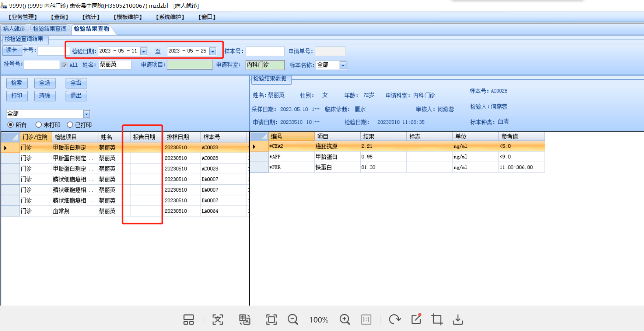Open the 【查询】 menu

[x=59, y=17]
